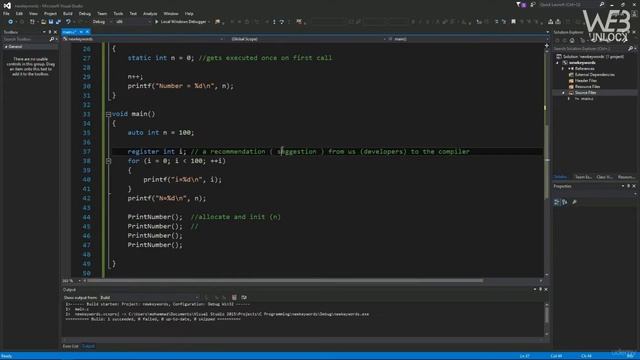
Task: Click the notifications flag icon
Action: (x=518, y=4)
